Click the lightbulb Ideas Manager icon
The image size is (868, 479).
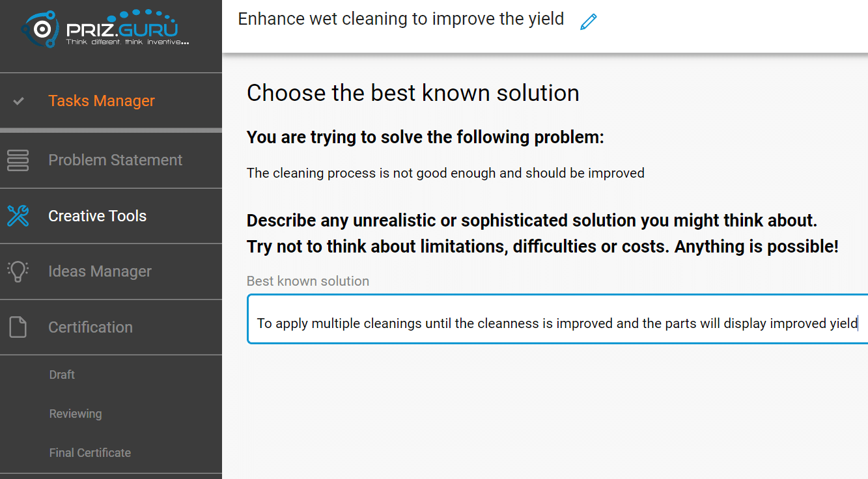(18, 271)
